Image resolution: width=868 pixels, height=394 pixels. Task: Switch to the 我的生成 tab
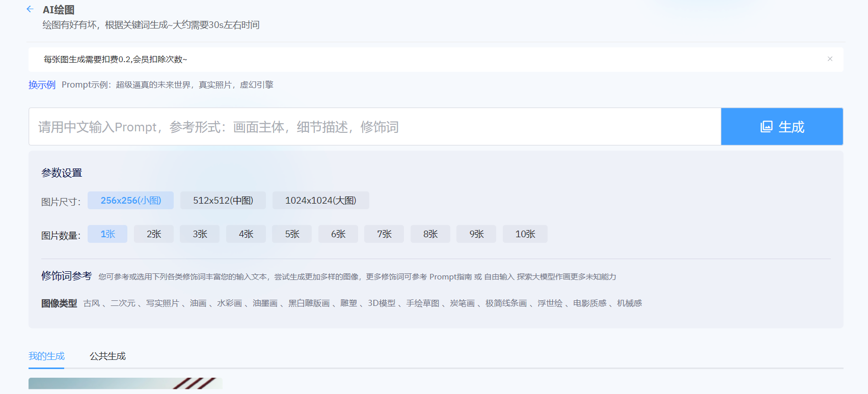(46, 356)
